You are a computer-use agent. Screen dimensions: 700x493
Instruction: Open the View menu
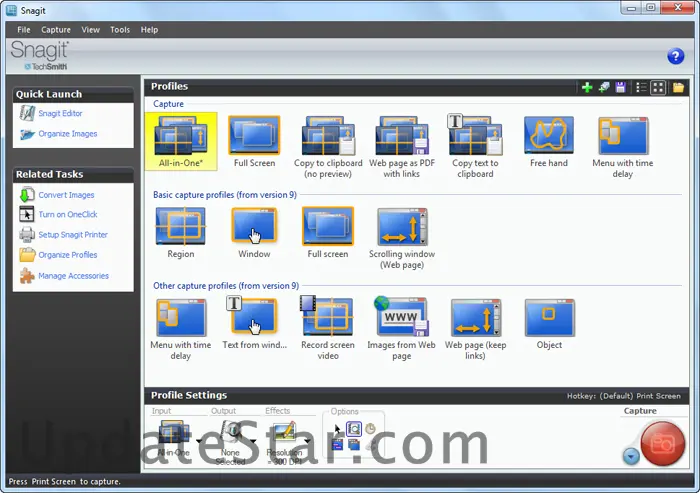pyautogui.click(x=90, y=29)
